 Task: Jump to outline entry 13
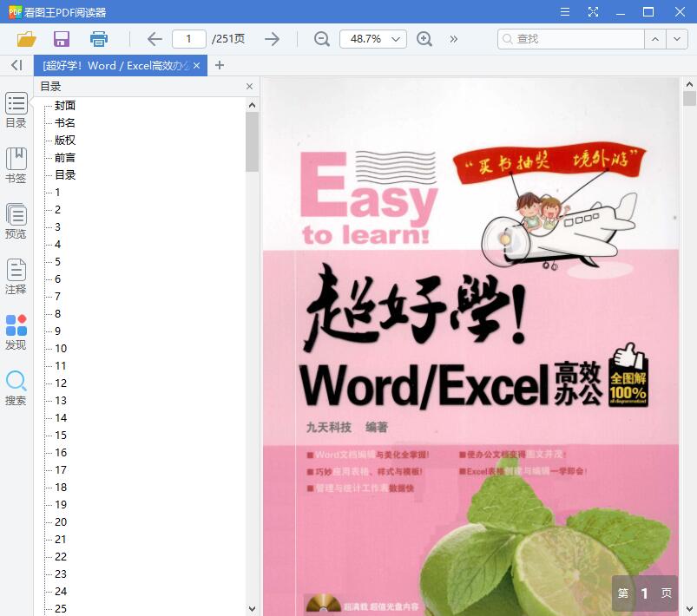[x=61, y=400]
